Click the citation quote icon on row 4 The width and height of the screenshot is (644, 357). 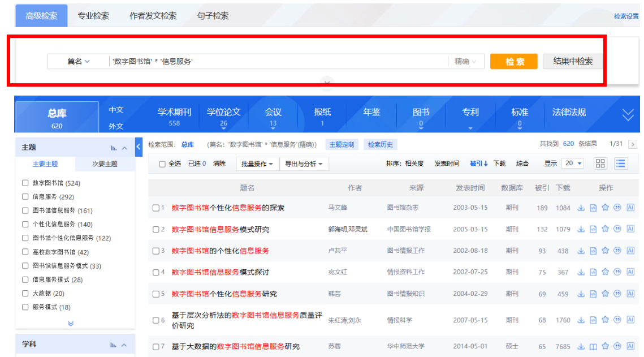617,272
